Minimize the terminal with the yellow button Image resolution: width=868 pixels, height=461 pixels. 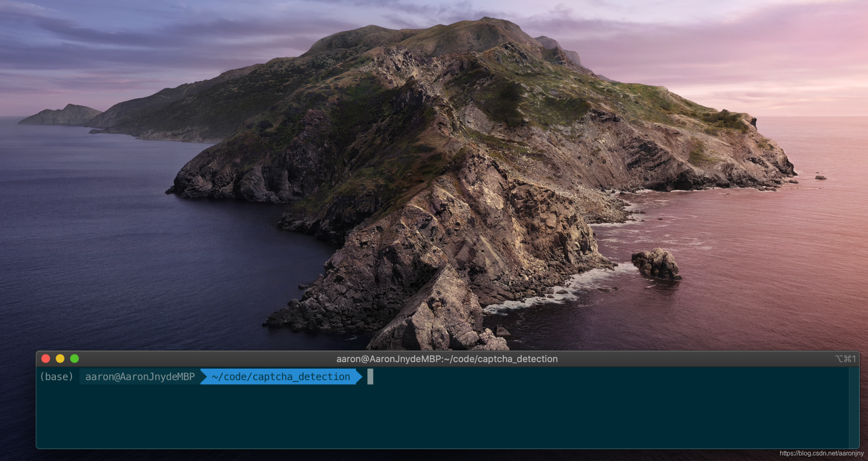[60, 359]
